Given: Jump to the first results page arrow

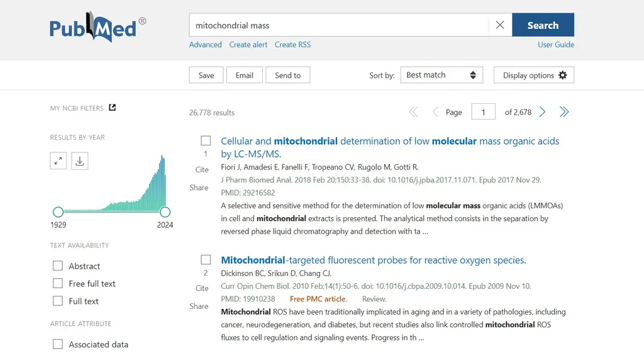Looking at the screenshot, I should point(413,112).
